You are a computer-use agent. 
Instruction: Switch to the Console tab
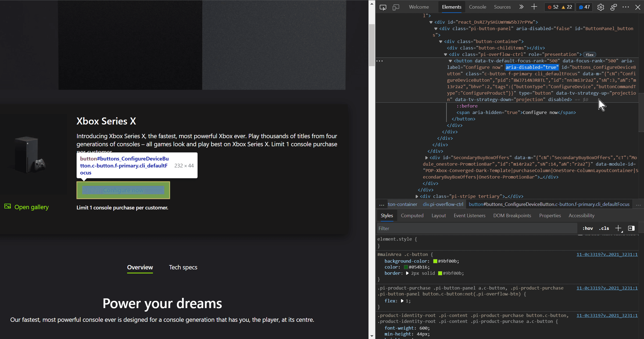pyautogui.click(x=477, y=7)
